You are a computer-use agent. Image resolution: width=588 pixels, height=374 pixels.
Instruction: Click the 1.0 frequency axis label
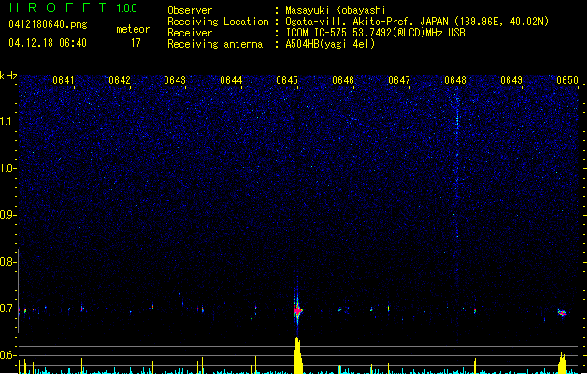tap(7, 168)
